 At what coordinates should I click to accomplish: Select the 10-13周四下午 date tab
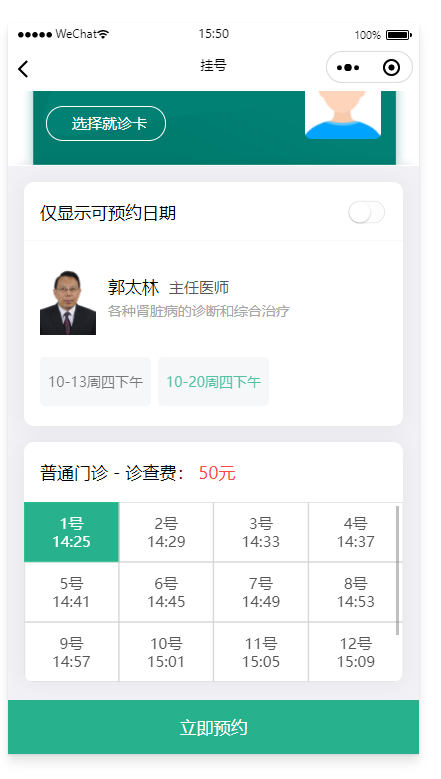point(95,382)
